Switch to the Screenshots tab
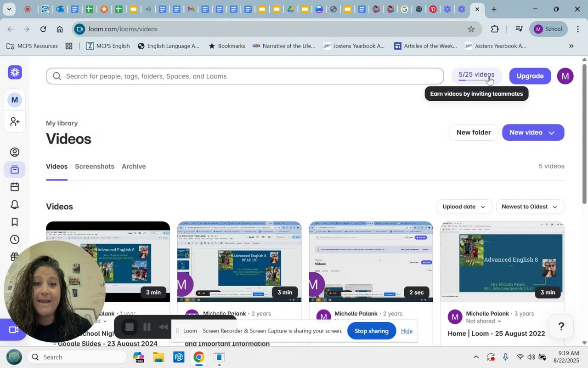 tap(95, 167)
